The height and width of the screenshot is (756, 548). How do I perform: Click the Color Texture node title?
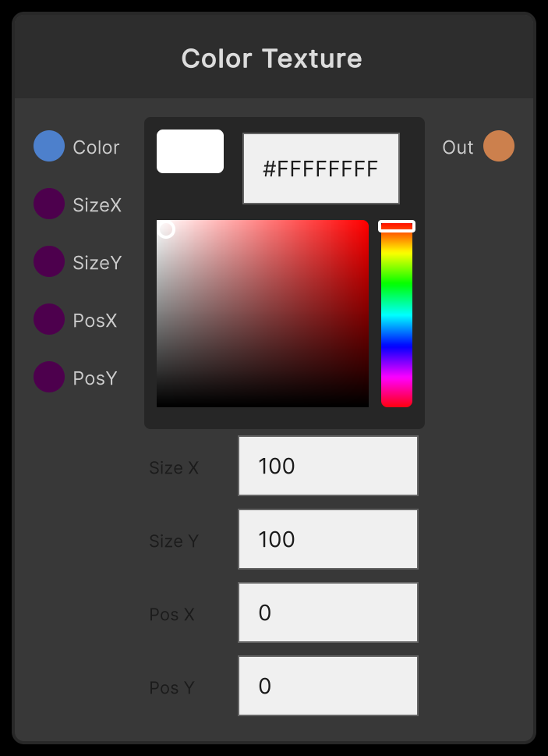tap(271, 58)
